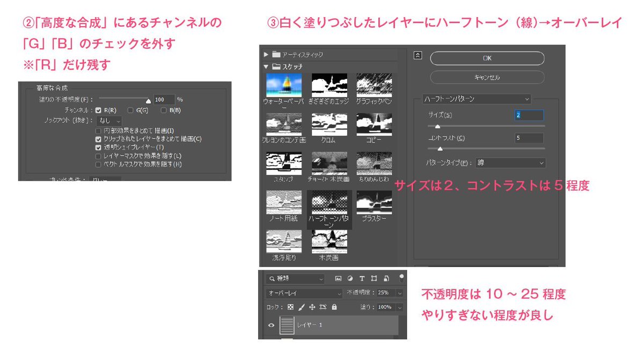The image size is (644, 362).
Task: Select the チョーク・木炭画 filter thumbnail
Action: click(330, 164)
